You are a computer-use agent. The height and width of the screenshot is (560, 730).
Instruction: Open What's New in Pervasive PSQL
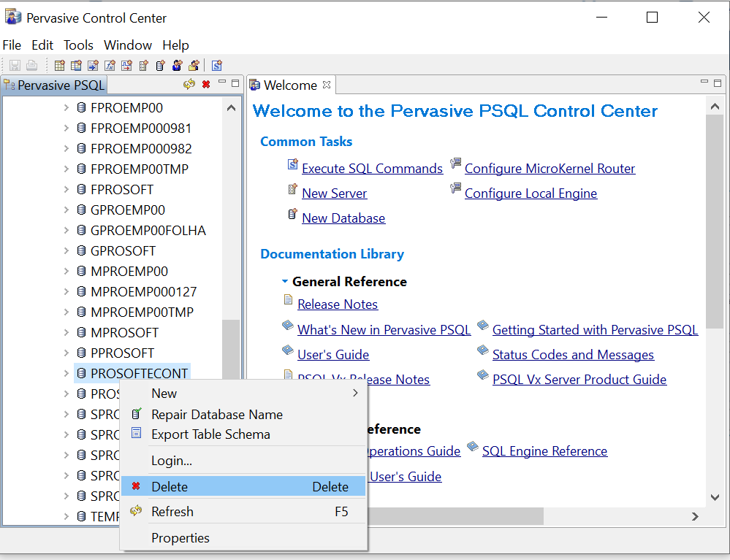pos(384,330)
